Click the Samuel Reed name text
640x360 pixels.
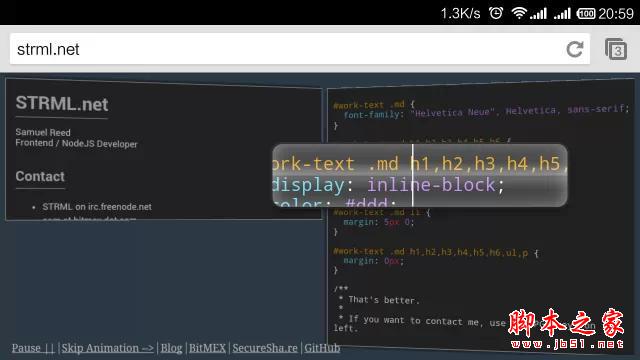[43, 132]
